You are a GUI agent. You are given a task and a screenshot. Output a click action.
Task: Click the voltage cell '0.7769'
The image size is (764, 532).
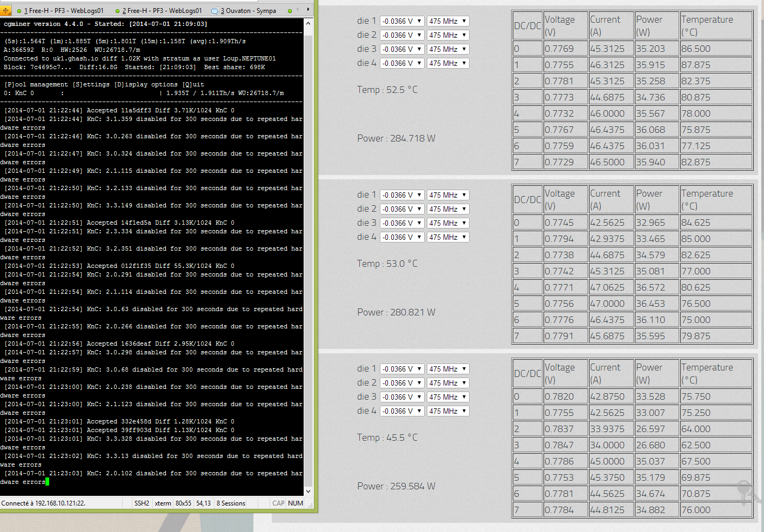[566, 49]
